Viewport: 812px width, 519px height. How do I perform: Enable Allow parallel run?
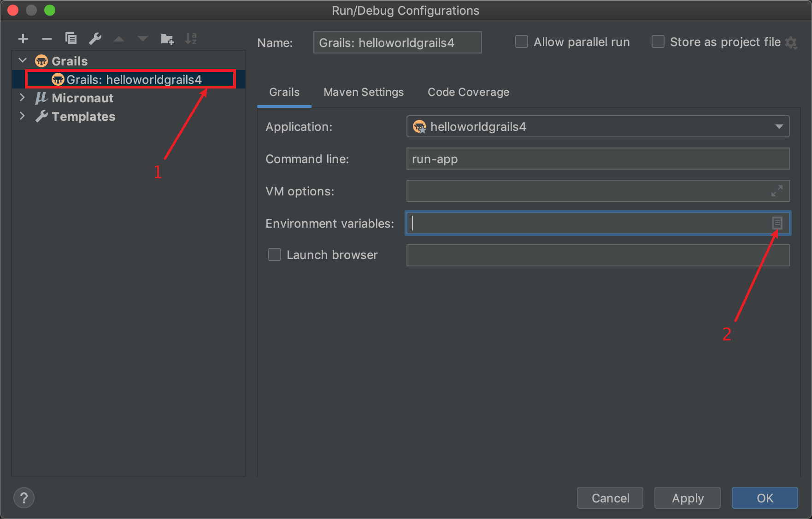tap(522, 42)
